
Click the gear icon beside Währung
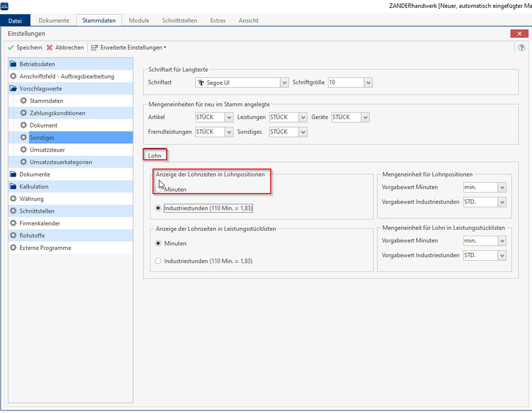click(x=13, y=199)
